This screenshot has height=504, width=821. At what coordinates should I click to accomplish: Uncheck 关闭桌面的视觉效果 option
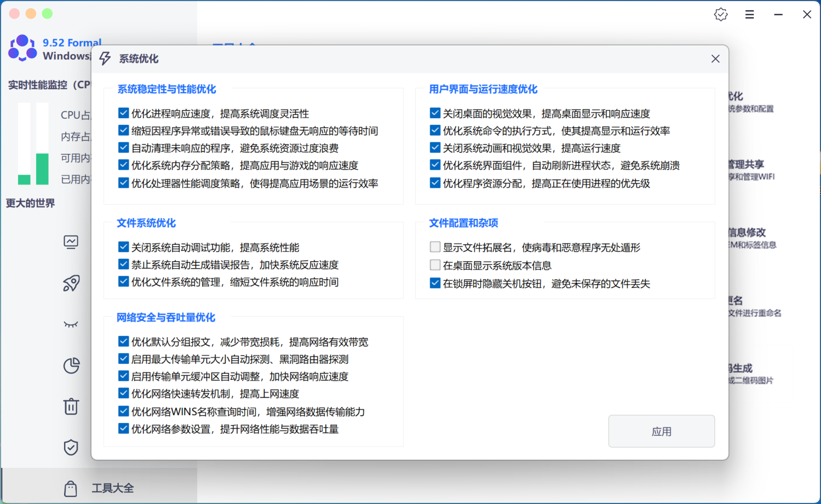point(435,113)
